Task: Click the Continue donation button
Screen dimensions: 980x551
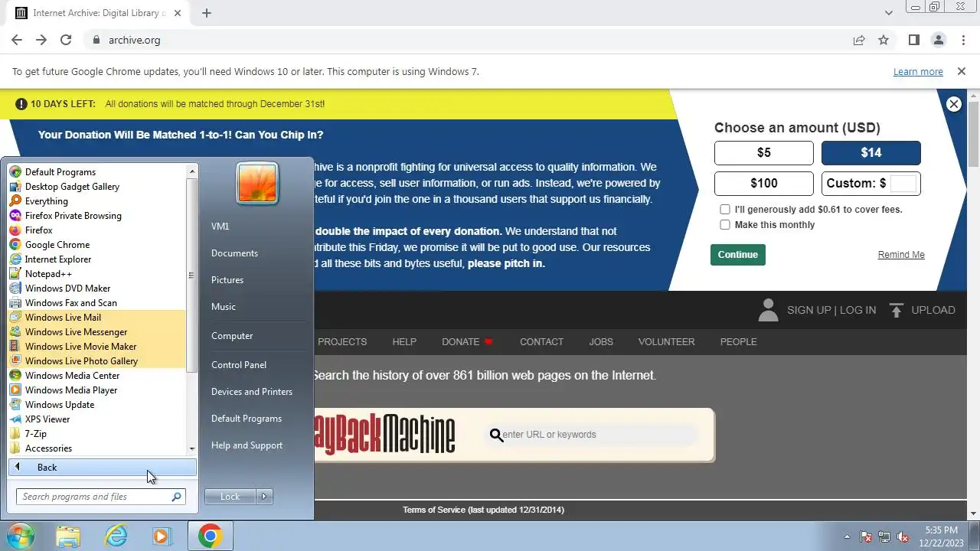Action: 738,255
